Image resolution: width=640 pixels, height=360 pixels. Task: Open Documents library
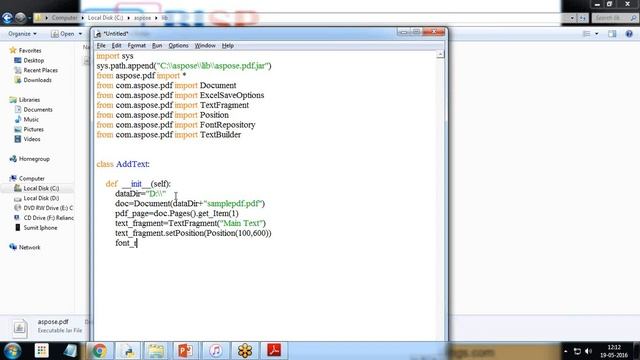[38, 110]
